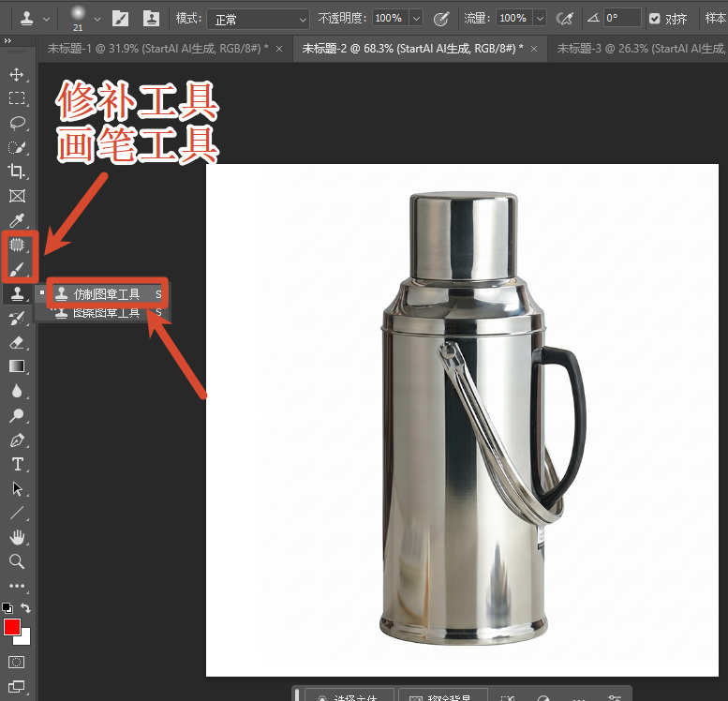
Task: Select the Eyedropper tool
Action: [17, 220]
